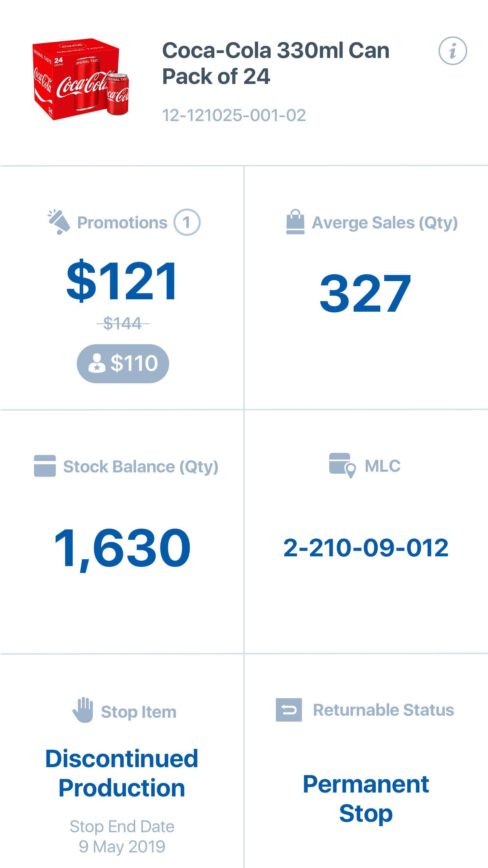
Task: Open the 1,630 stock balance figure
Action: (122, 548)
